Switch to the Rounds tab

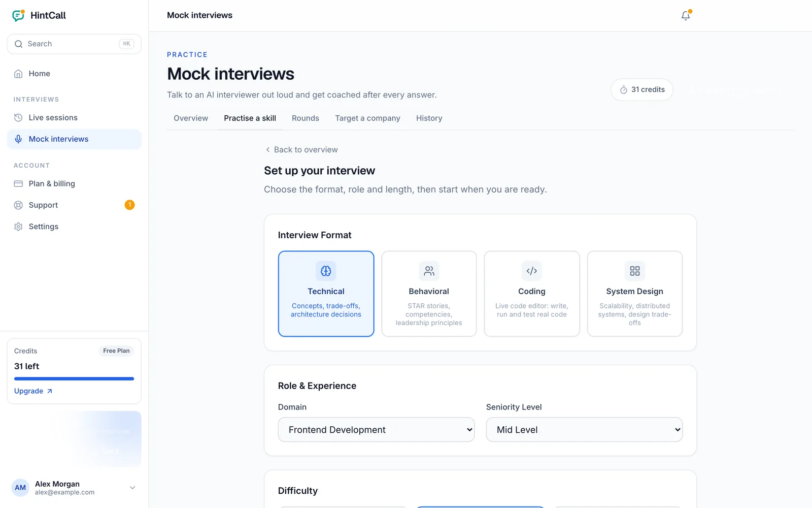click(306, 118)
